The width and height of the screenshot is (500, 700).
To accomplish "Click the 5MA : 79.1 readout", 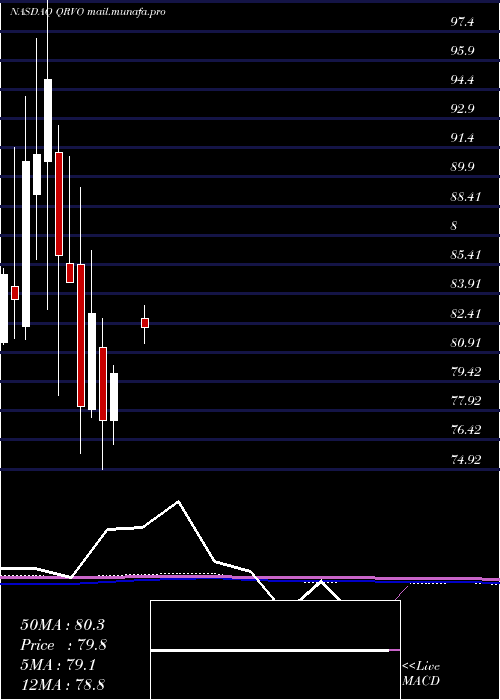I will coord(58,665).
